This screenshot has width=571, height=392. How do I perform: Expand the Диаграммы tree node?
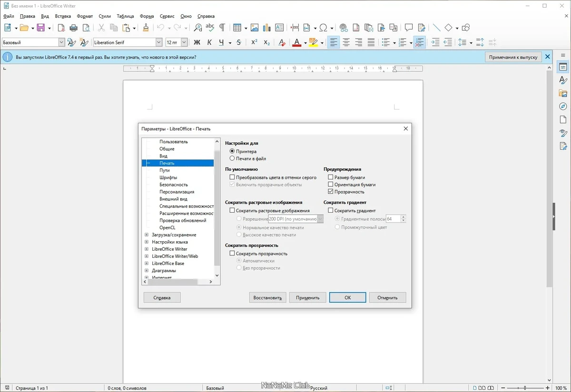tap(147, 270)
